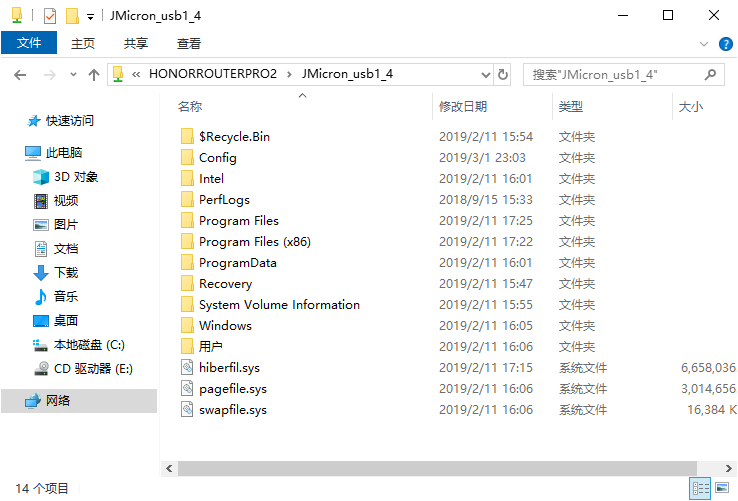
Task: Select the ProgramData folder icon
Action: tap(187, 263)
